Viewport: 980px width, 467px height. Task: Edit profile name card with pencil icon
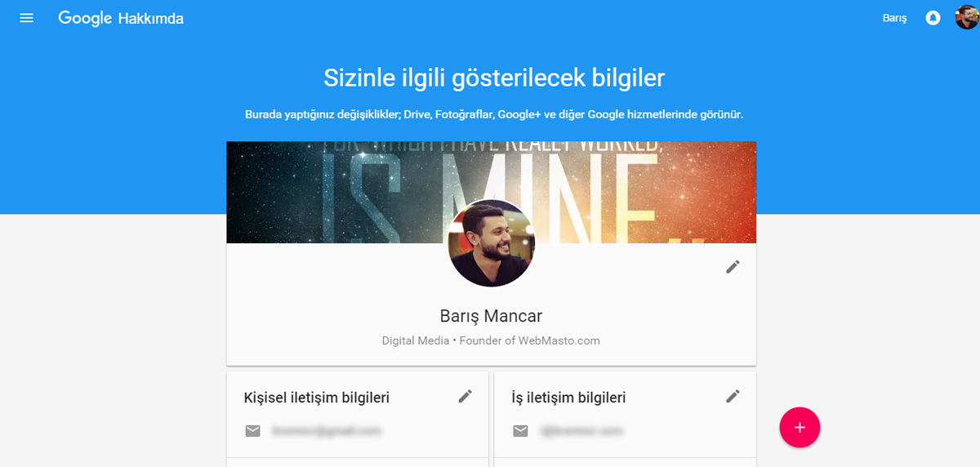tap(733, 267)
